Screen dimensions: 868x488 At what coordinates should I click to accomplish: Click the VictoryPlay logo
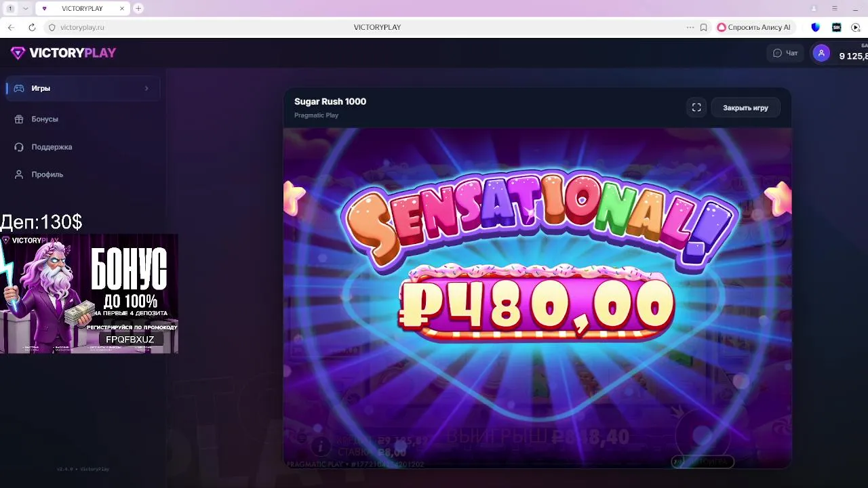(63, 53)
